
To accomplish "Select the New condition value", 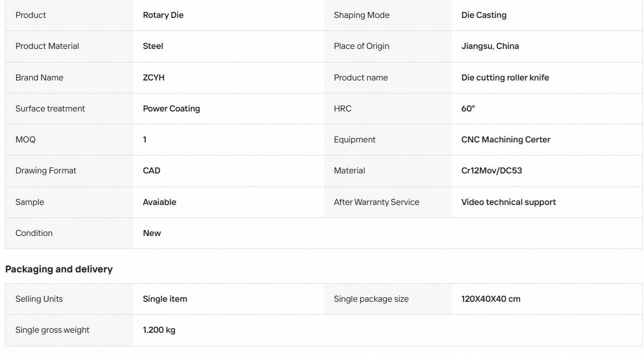I will [x=152, y=233].
